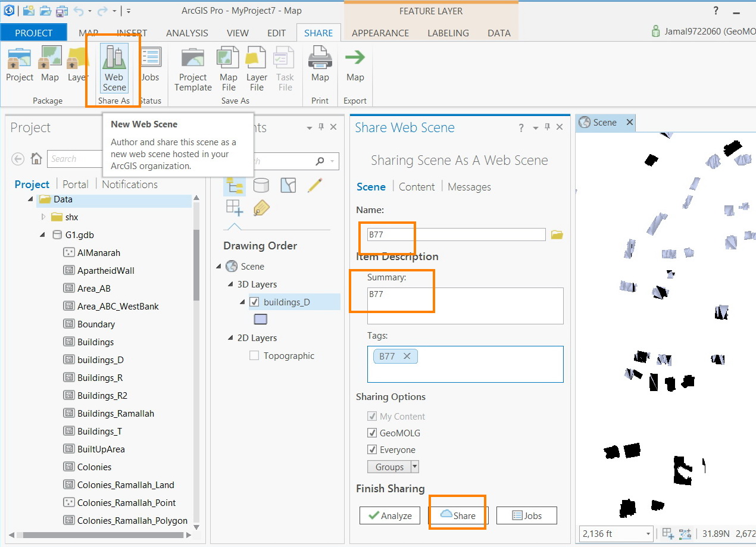The width and height of the screenshot is (756, 547).
Task: Click the Undo arrow in title bar
Action: coord(78,10)
